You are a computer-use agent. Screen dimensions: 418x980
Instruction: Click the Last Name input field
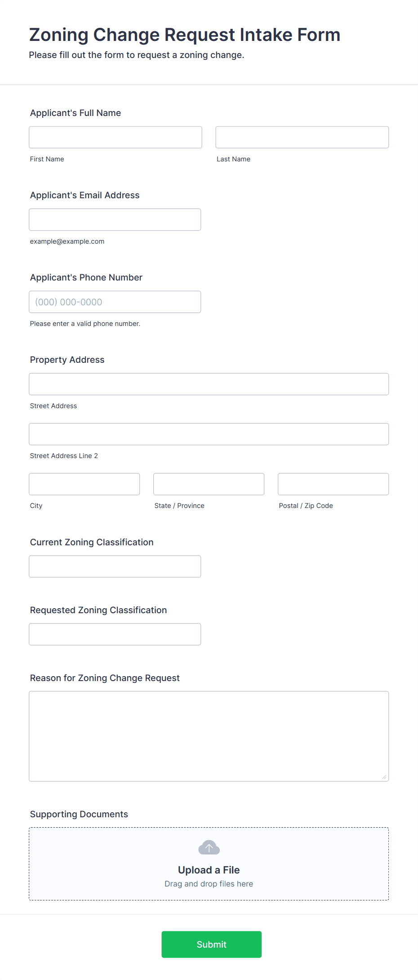coord(302,137)
